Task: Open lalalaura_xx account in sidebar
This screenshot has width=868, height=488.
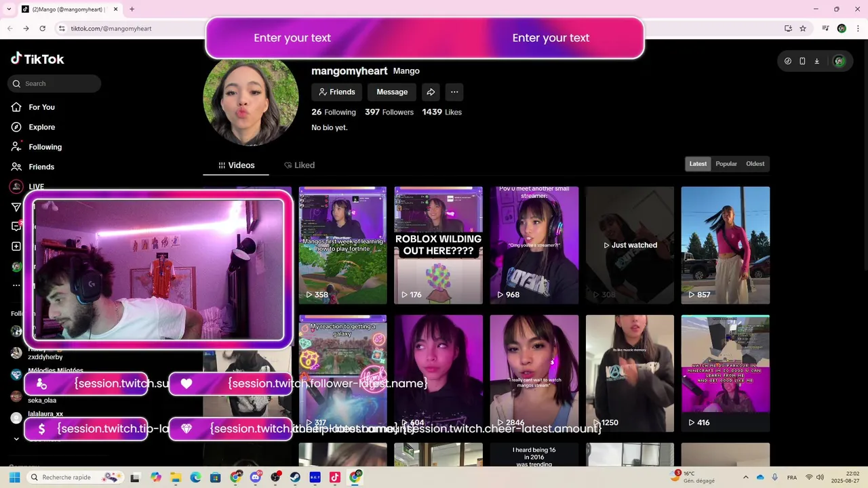Action: pos(45,414)
